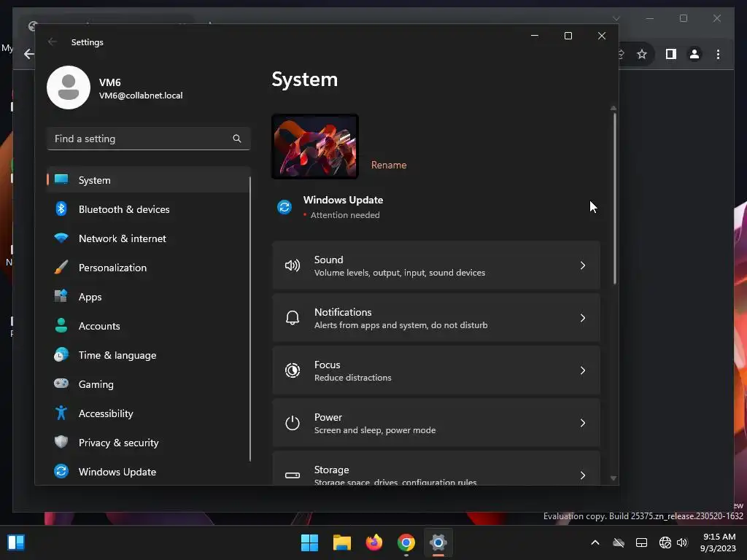Launch Firefox from the taskbar
This screenshot has width=747, height=560.
pos(374,542)
